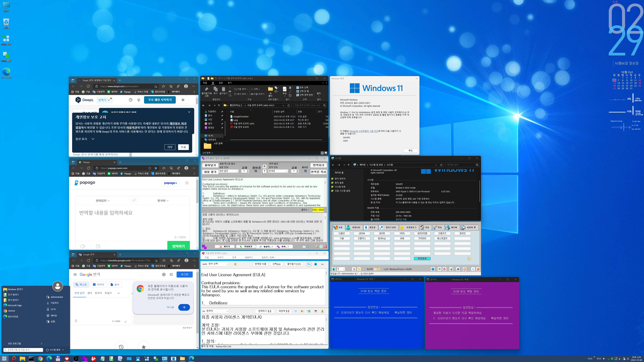Select GoogleTranslator file in Explorer

pos(241,117)
